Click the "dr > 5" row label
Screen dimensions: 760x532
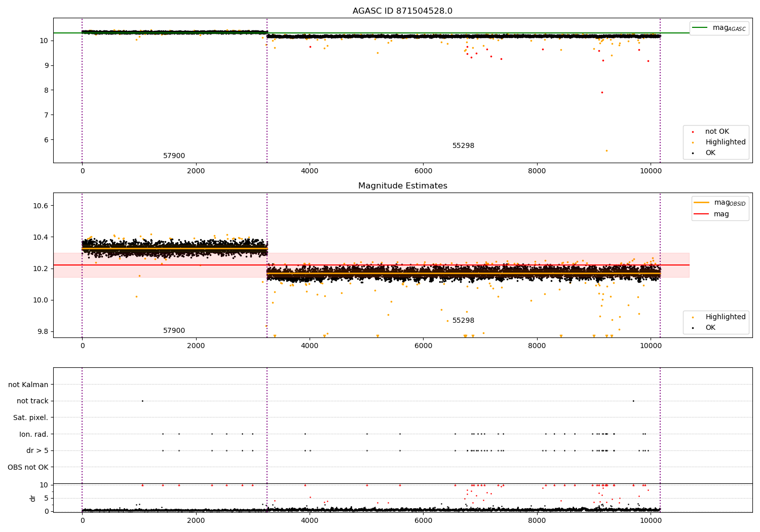(x=37, y=451)
